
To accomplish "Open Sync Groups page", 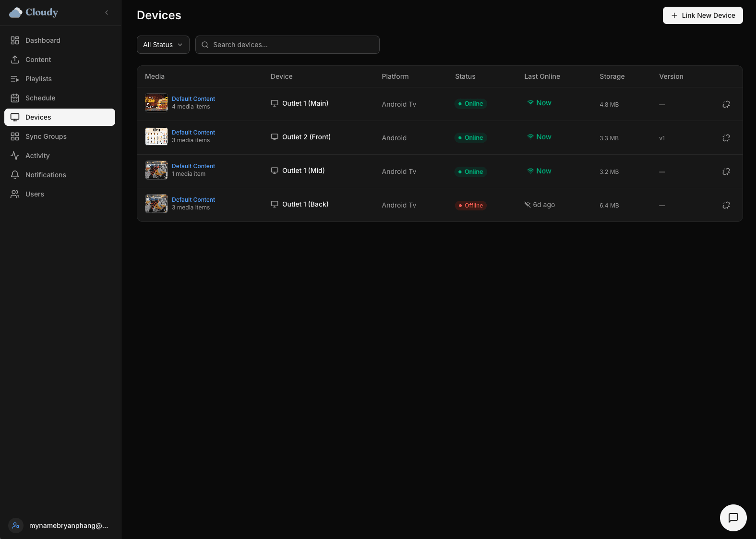I will click(60, 136).
